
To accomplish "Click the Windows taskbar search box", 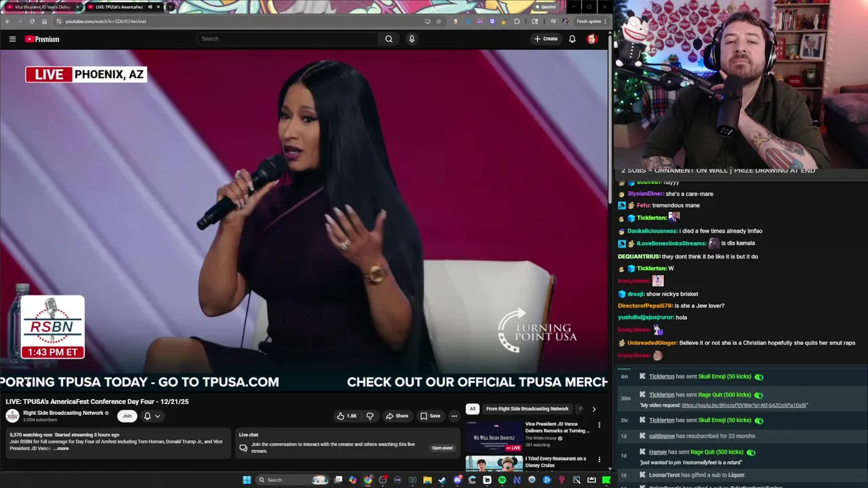I will (x=292, y=480).
